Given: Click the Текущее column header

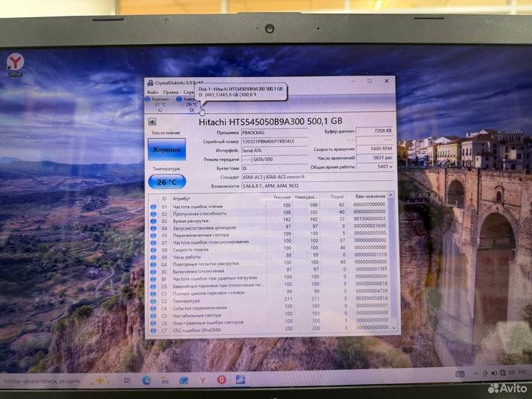Looking at the screenshot, I should click(x=282, y=197).
